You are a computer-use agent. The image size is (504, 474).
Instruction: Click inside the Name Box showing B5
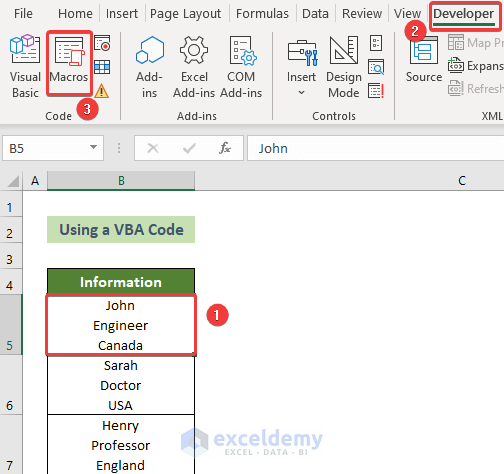click(x=46, y=148)
